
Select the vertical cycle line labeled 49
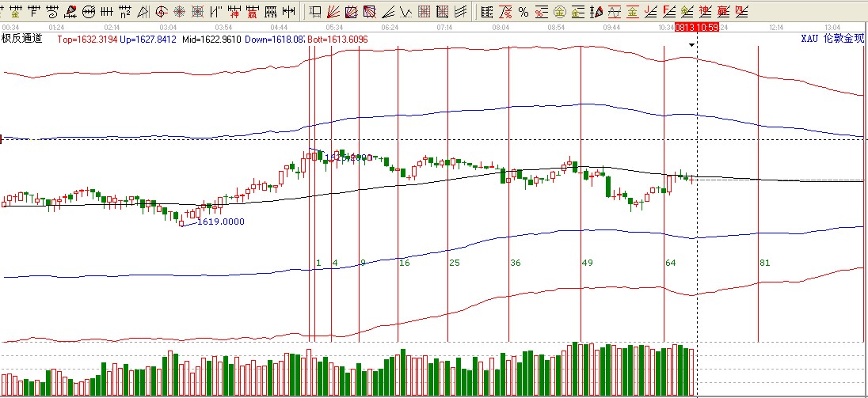tap(581, 198)
